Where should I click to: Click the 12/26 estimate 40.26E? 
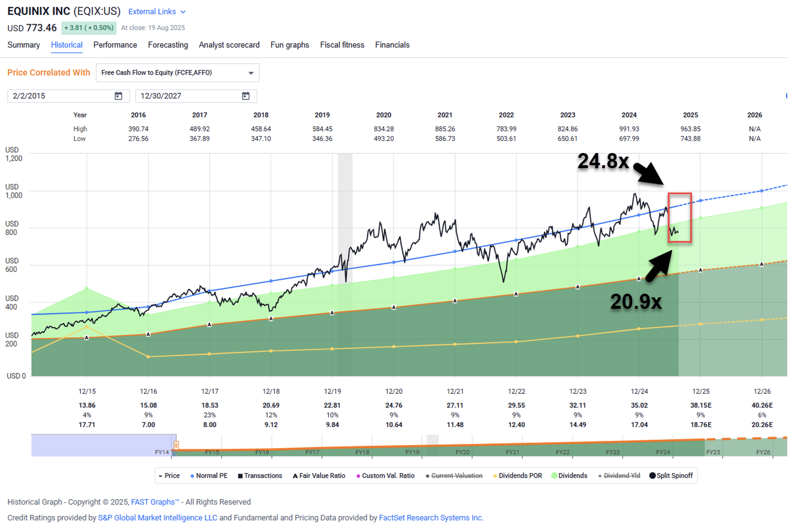[x=762, y=406]
